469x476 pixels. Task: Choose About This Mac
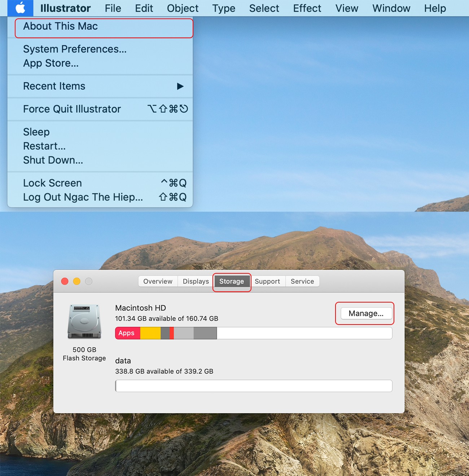100,26
